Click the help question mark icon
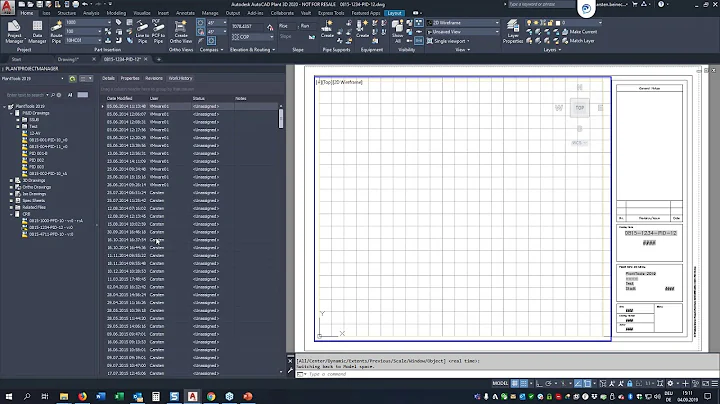The height and width of the screenshot is (404, 720). 661,4
